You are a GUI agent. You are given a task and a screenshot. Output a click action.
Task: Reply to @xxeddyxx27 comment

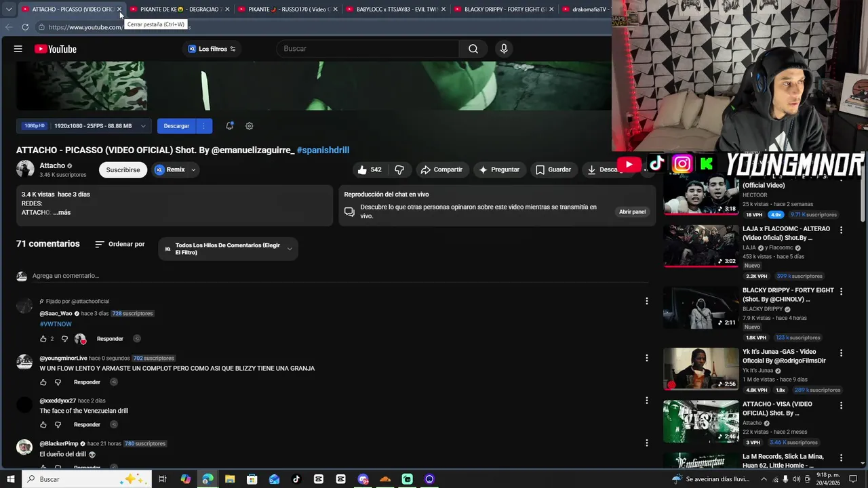point(87,425)
